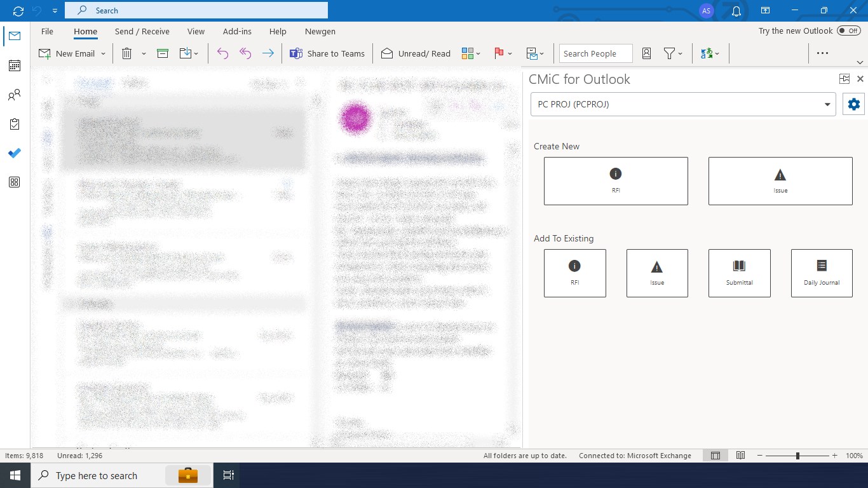Pin the CMiC for Outlook pane
The width and height of the screenshot is (868, 488).
[844, 79]
